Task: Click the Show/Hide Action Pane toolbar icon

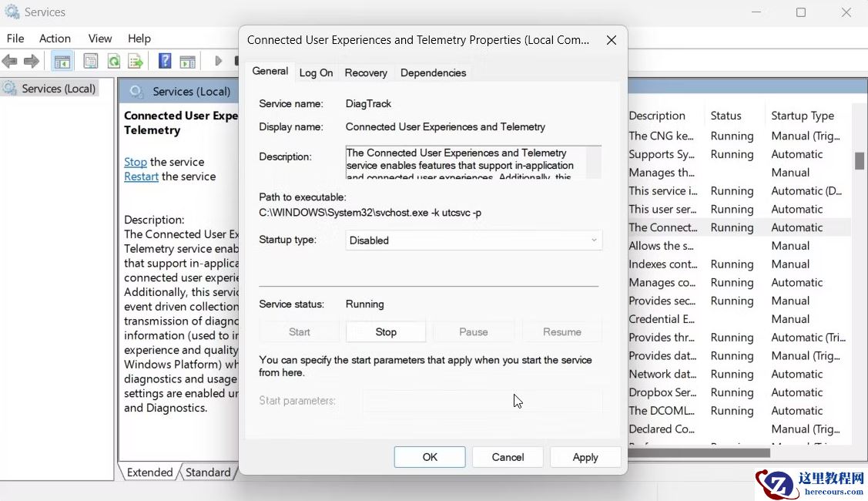Action: point(188,60)
